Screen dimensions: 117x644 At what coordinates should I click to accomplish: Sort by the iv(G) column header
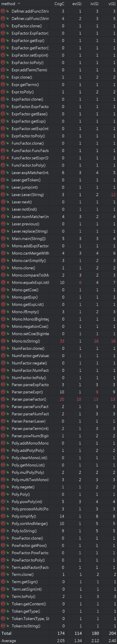pos(94,4)
